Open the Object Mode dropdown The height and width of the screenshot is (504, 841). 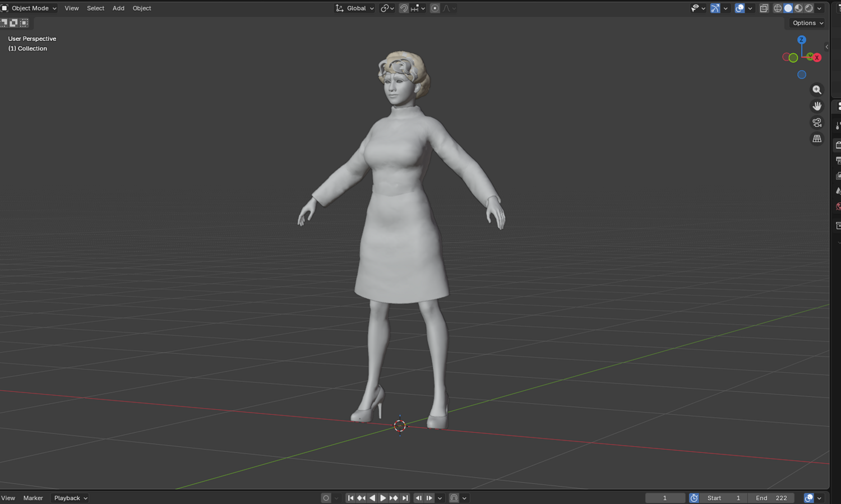pyautogui.click(x=30, y=8)
